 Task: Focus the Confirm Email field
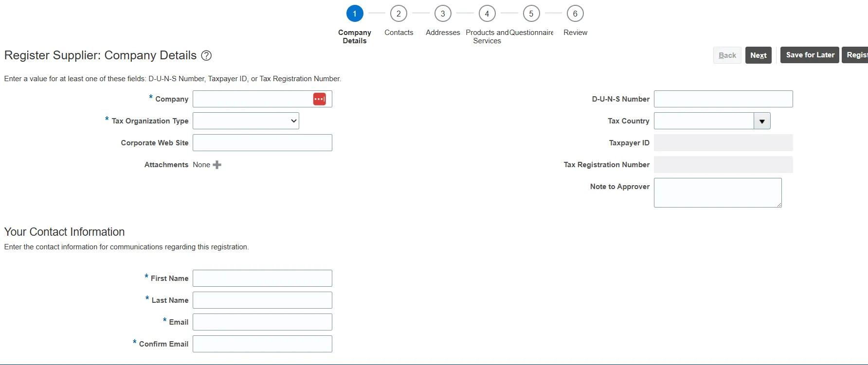point(262,344)
